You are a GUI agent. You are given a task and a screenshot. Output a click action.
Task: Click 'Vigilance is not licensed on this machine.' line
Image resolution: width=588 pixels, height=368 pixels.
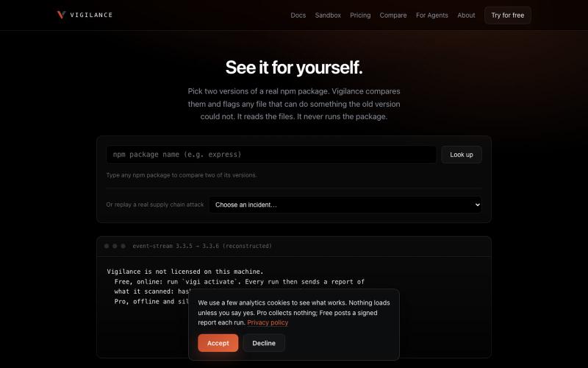(185, 272)
